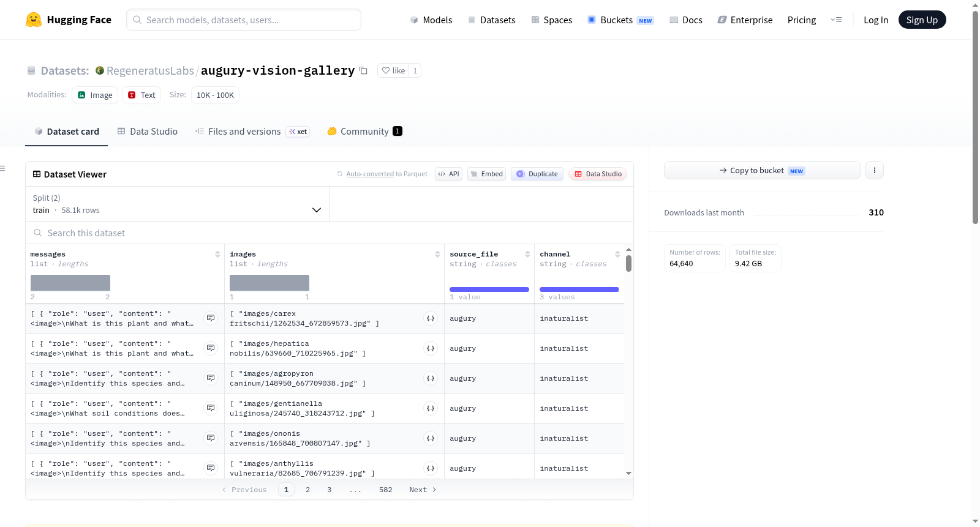980x527 pixels.
Task: Expand JSON icon for anthyllis vulneraria images cell
Action: coord(431,468)
